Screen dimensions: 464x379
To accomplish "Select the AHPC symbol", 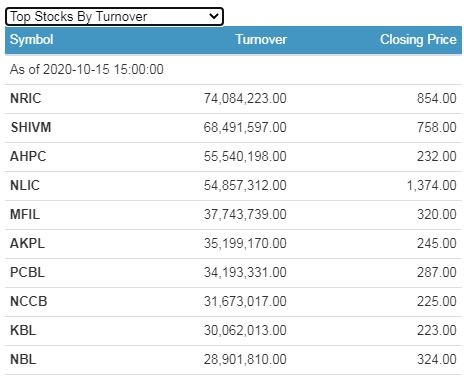I will click(28, 156).
